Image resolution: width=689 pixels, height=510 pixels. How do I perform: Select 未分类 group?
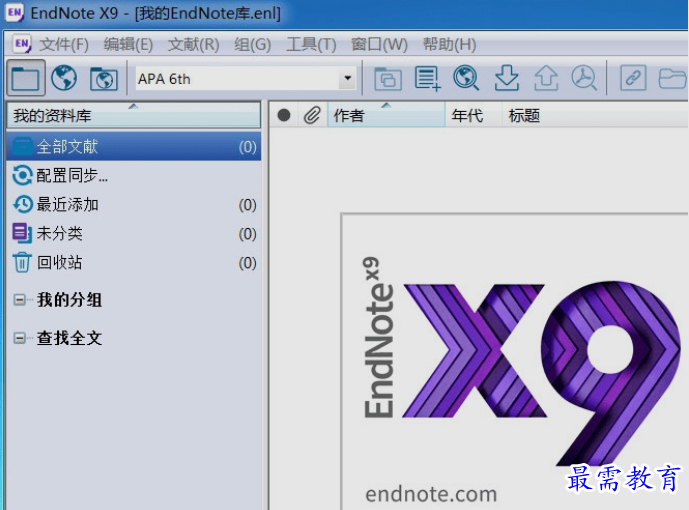pos(134,234)
